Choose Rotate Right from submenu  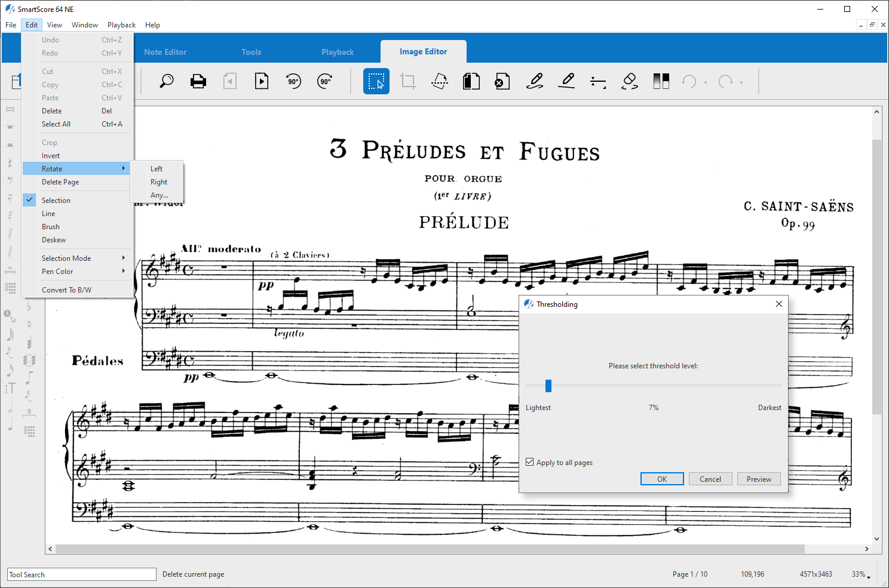(x=157, y=182)
